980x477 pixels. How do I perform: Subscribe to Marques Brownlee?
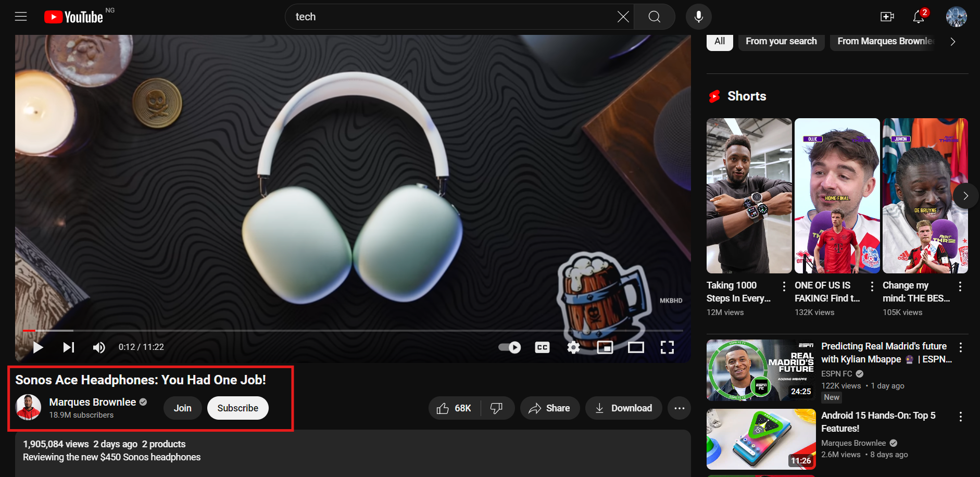coord(237,408)
